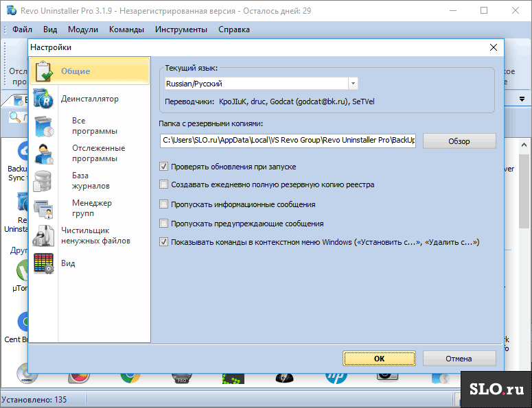Click the Chrome icon in the bottom program row

tap(130, 379)
